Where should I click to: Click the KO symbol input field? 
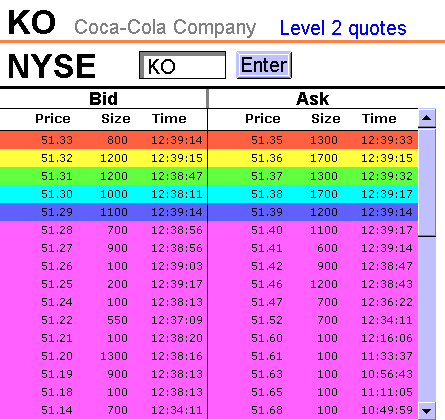[182, 65]
